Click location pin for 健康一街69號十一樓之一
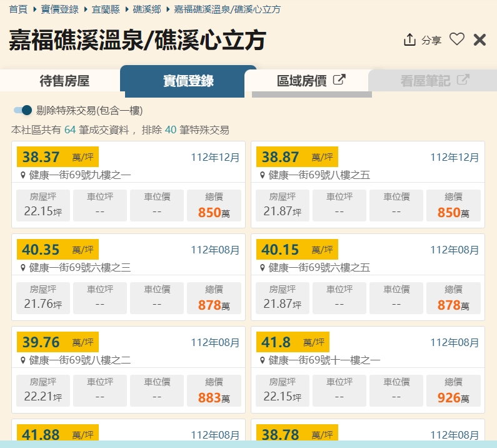This screenshot has width=497, height=448. tap(262, 360)
